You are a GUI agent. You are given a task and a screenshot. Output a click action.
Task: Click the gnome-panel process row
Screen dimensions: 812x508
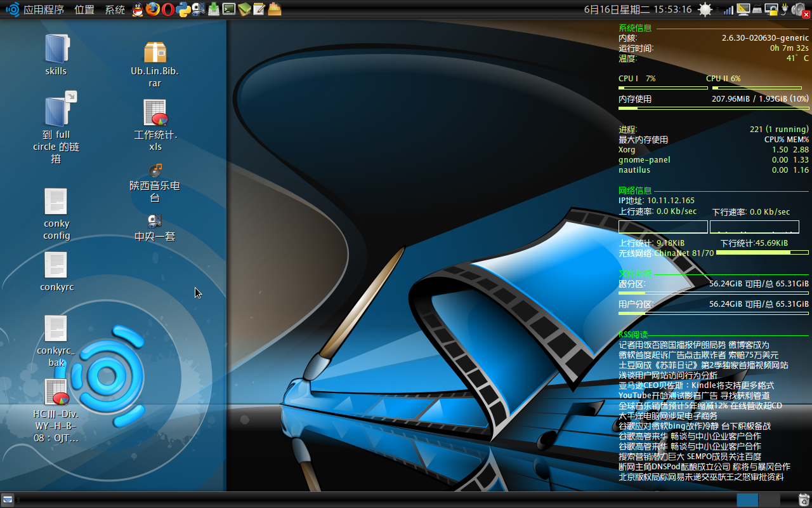[714, 160]
